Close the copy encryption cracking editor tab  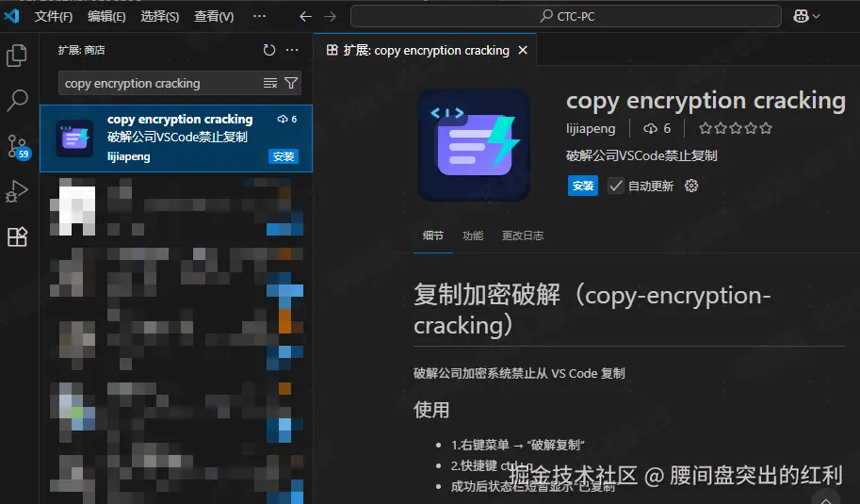(523, 50)
